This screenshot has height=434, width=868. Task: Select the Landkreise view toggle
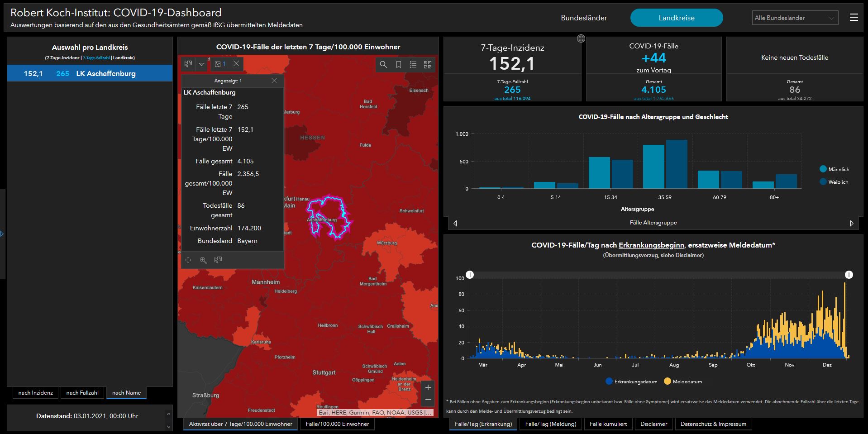tap(676, 18)
